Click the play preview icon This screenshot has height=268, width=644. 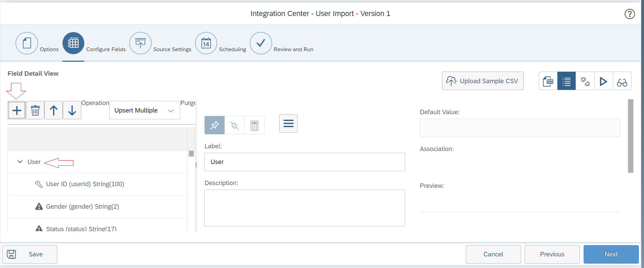coord(603,81)
